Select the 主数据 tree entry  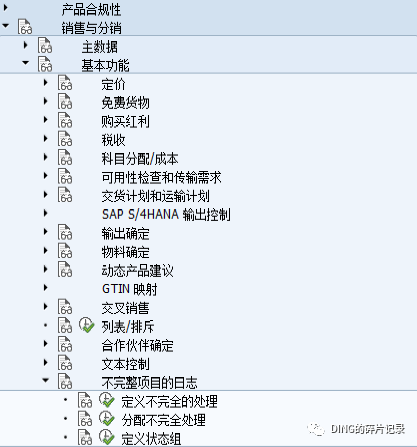tap(99, 47)
